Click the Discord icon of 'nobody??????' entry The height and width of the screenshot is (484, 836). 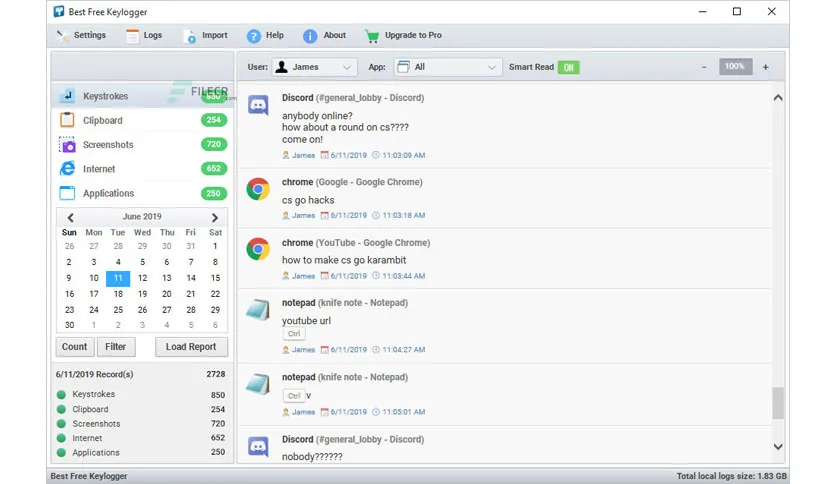coord(259,446)
